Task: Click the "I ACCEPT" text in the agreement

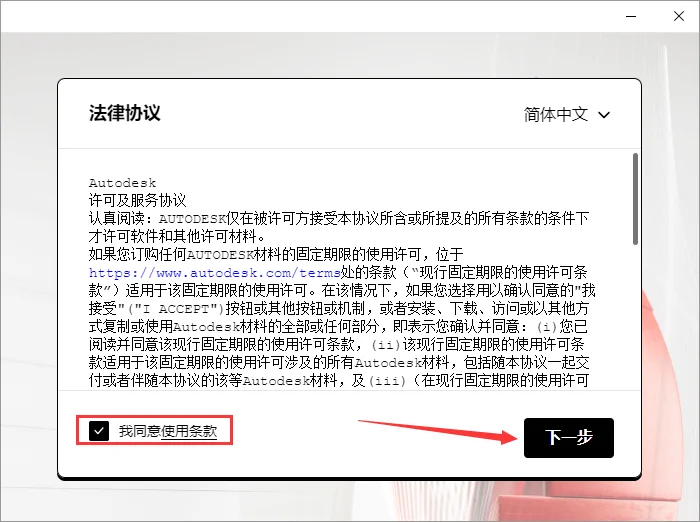Action: (190, 308)
